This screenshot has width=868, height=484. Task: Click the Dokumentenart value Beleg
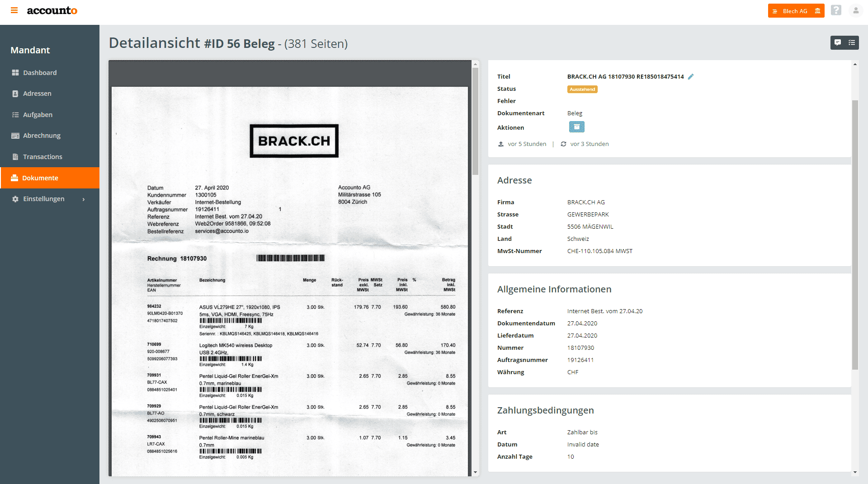(575, 113)
